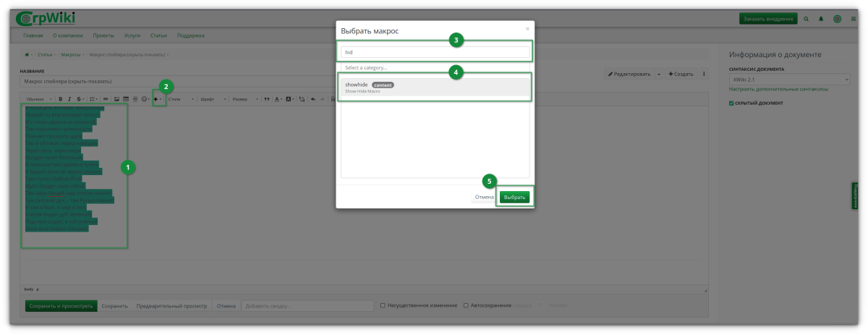Click the macro search field containing 'hid'
The image size is (868, 335).
[435, 53]
